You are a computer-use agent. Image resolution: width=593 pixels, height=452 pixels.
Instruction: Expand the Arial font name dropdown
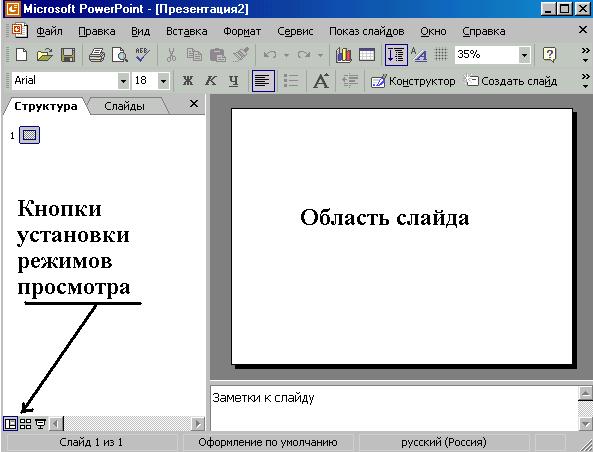(x=123, y=81)
